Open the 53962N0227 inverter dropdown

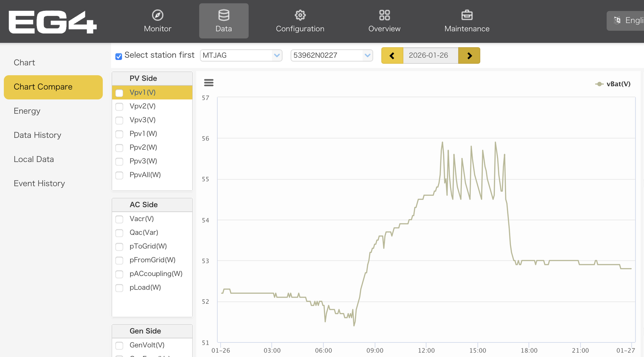click(331, 56)
